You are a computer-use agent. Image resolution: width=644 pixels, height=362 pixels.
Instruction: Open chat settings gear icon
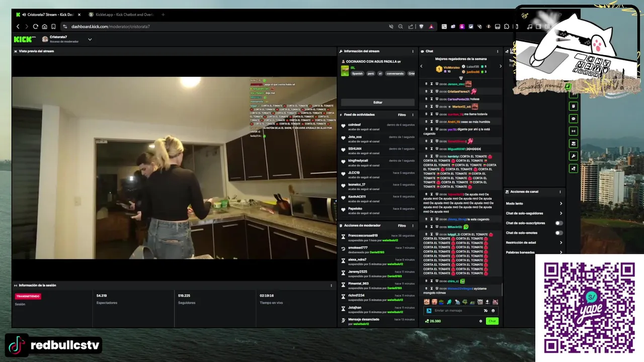pos(480,321)
